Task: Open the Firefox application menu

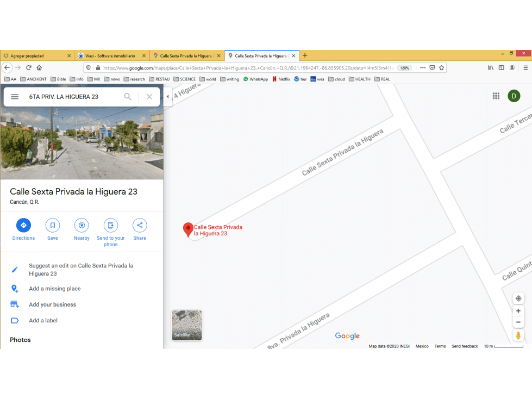Action: point(525,68)
